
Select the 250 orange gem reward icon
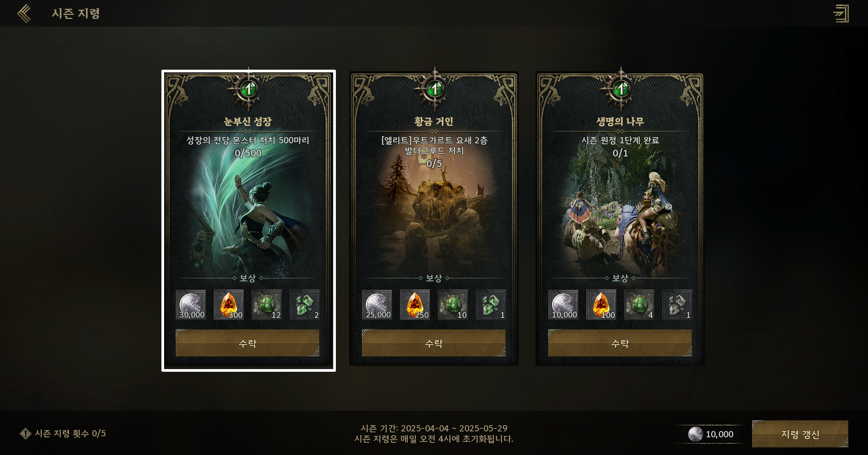click(x=415, y=304)
